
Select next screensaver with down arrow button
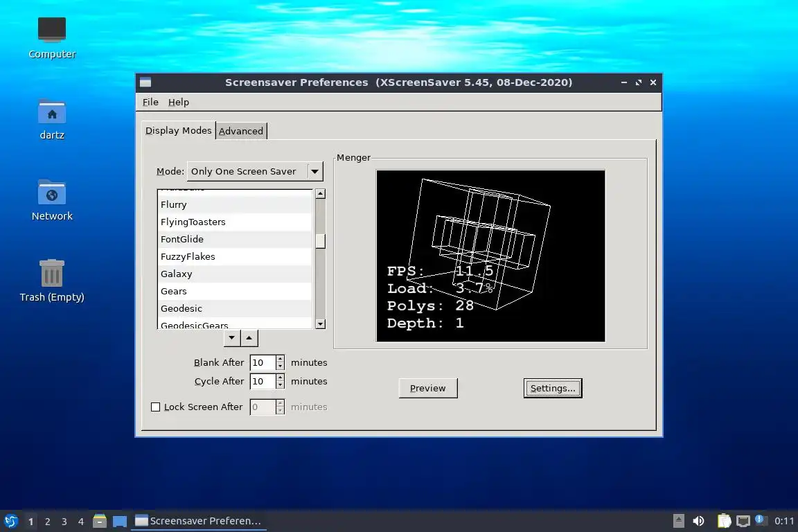[x=231, y=337]
